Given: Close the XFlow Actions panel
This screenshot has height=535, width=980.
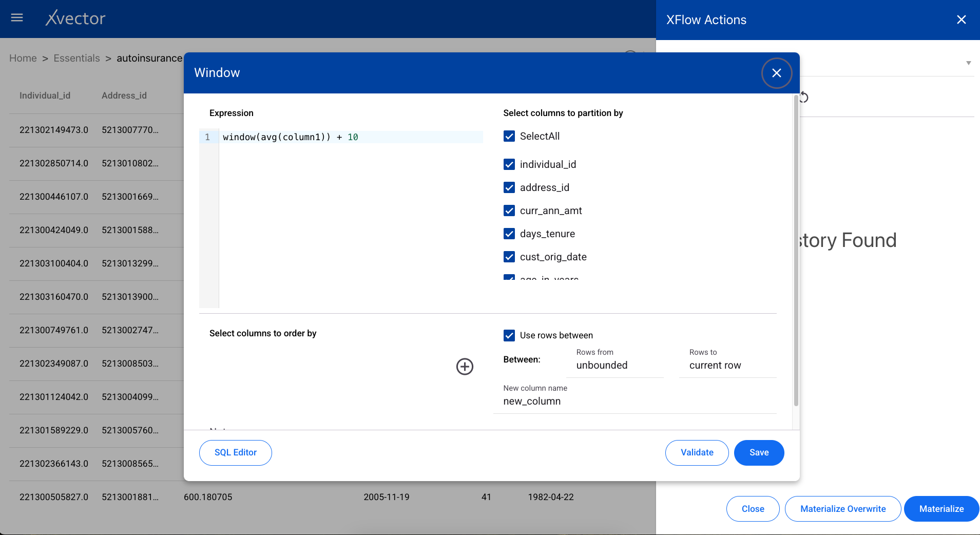Looking at the screenshot, I should pos(961,20).
